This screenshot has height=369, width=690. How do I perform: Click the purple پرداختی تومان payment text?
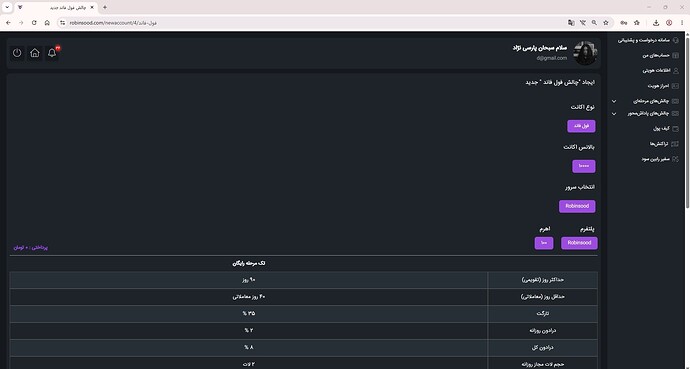tap(30, 248)
